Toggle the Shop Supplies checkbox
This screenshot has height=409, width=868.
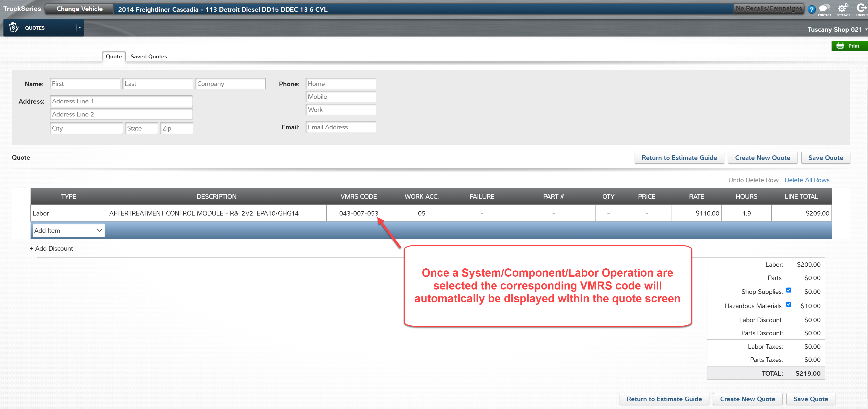(789, 290)
